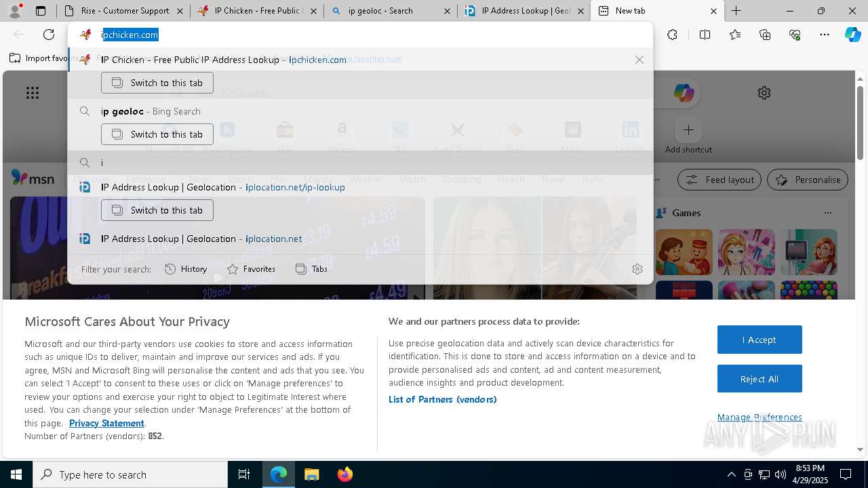Open Windows Start menu

coord(16,474)
